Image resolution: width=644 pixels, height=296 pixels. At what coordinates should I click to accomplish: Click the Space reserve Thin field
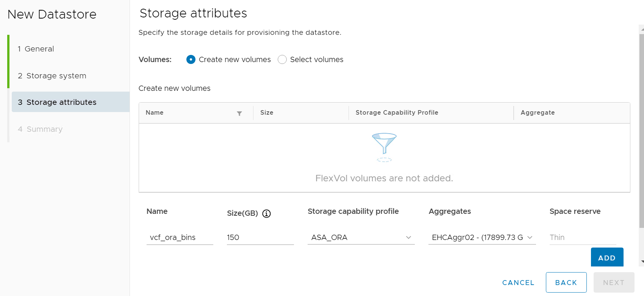coord(582,237)
